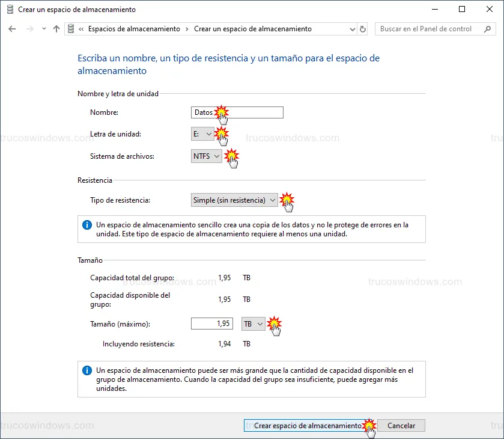
Task: Click Espacios de almacenamiento breadcrumb
Action: pyautogui.click(x=134, y=29)
